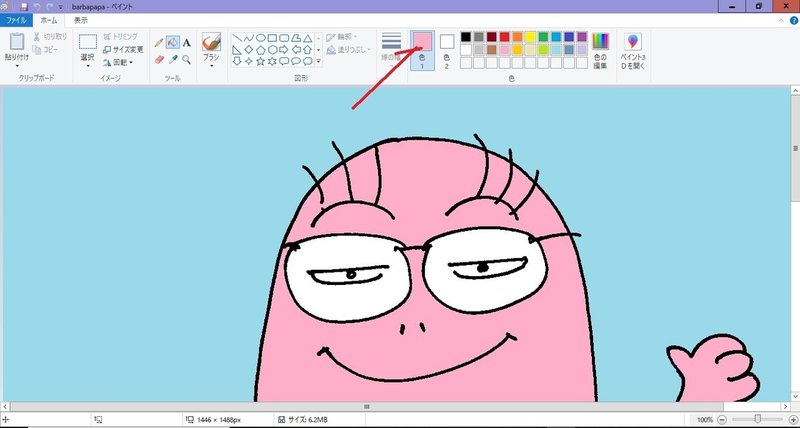Select the Pencil tool
800x428 pixels.
pyautogui.click(x=159, y=43)
